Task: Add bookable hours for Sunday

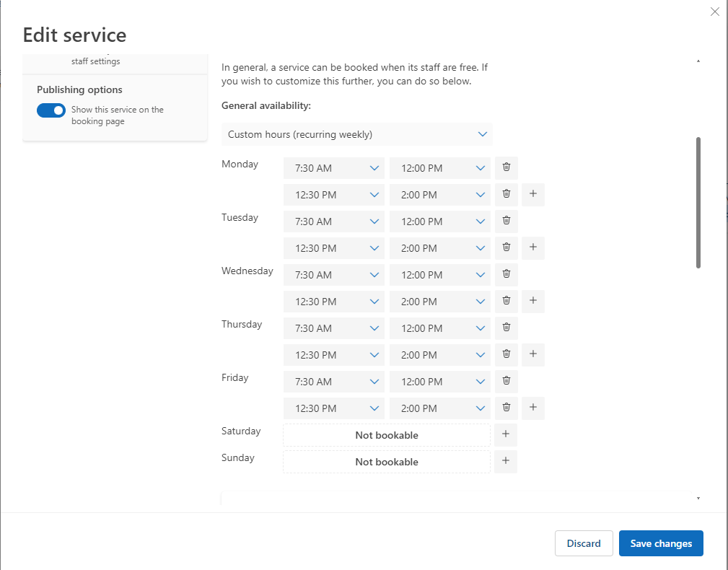Action: 506,461
